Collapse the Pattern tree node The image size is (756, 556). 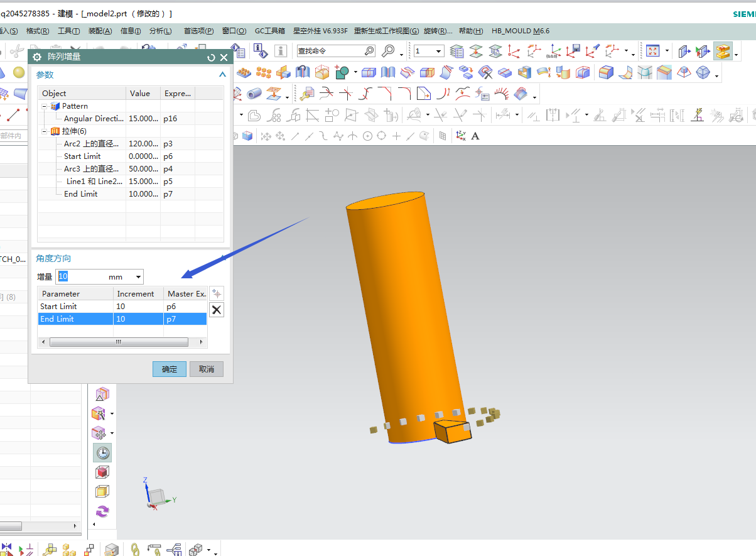tap(45, 106)
